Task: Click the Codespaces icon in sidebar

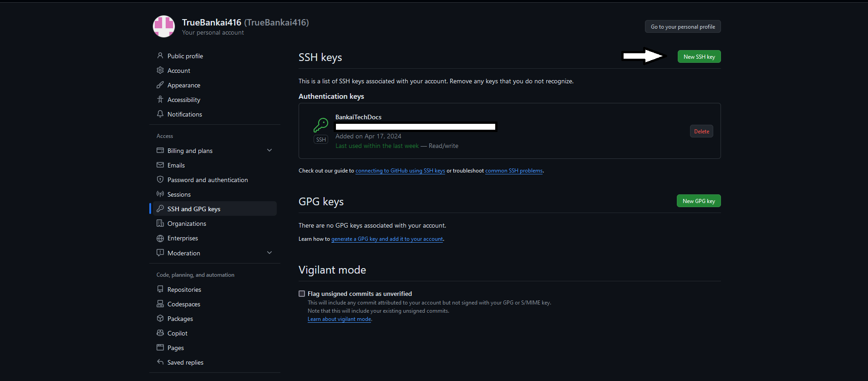Action: click(160, 304)
